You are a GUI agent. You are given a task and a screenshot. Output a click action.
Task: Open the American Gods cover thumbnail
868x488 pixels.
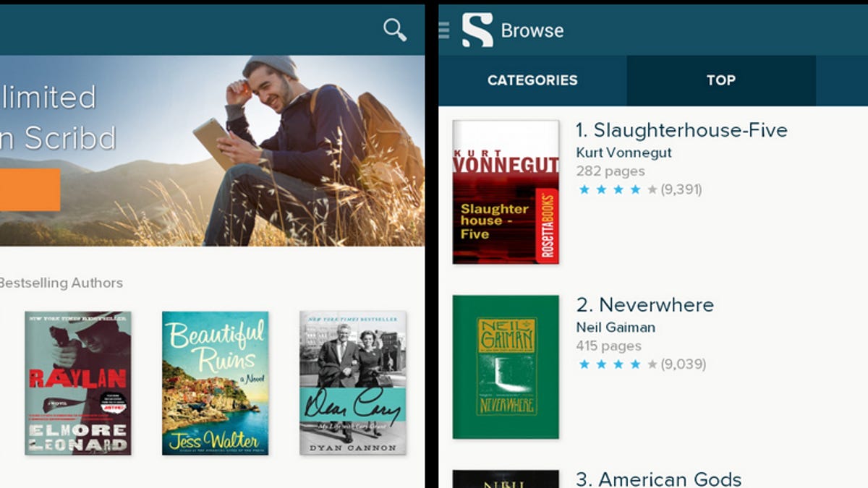click(x=506, y=479)
